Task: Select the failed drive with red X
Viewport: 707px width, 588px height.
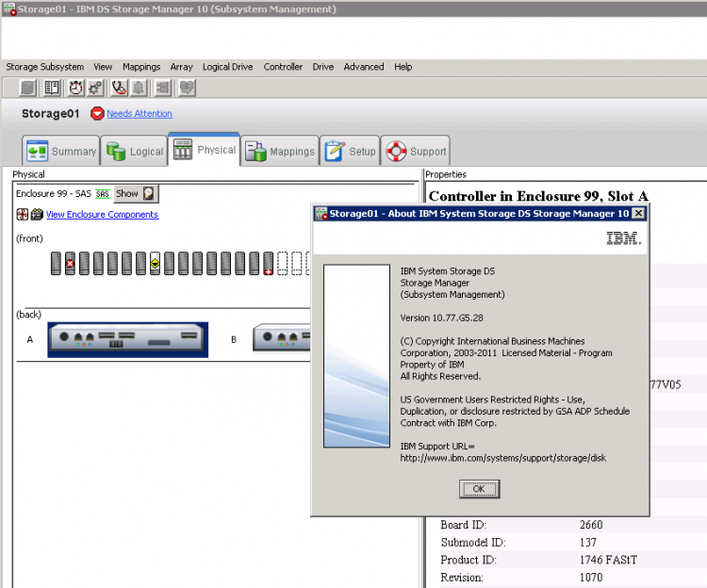Action: 70,264
